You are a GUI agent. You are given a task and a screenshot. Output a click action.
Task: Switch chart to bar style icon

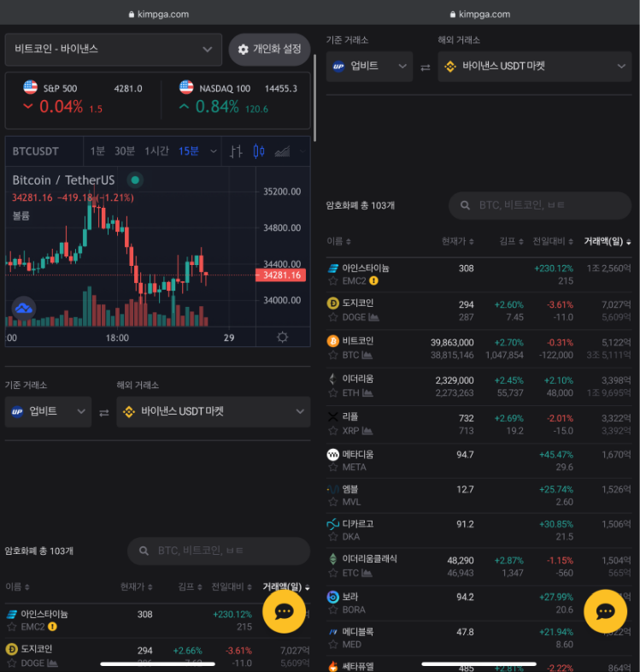coord(236,150)
